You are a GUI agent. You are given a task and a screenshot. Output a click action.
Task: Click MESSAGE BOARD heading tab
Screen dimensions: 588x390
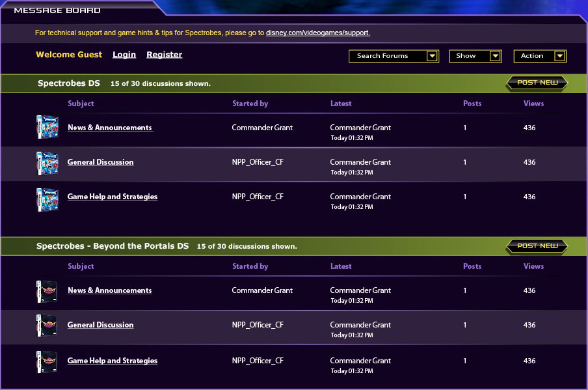(57, 10)
